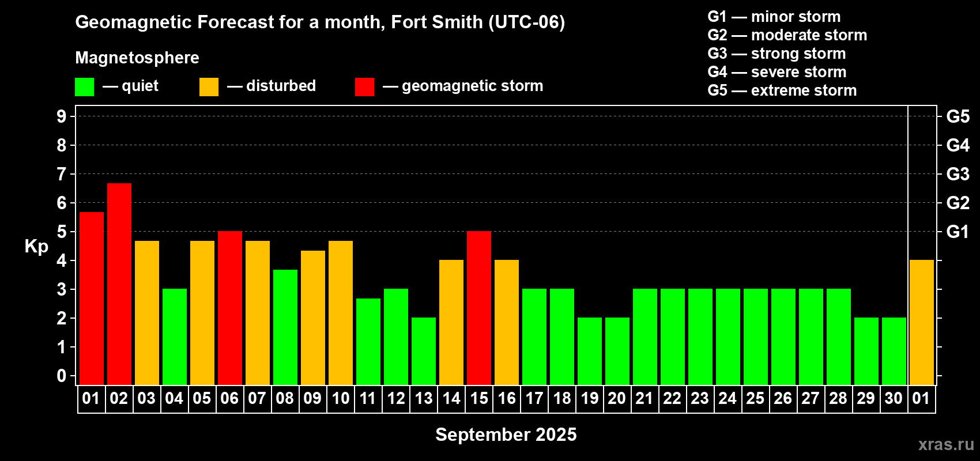Image resolution: width=980 pixels, height=461 pixels.
Task: Click the orange disturbed legend swatch
Action: (x=209, y=87)
